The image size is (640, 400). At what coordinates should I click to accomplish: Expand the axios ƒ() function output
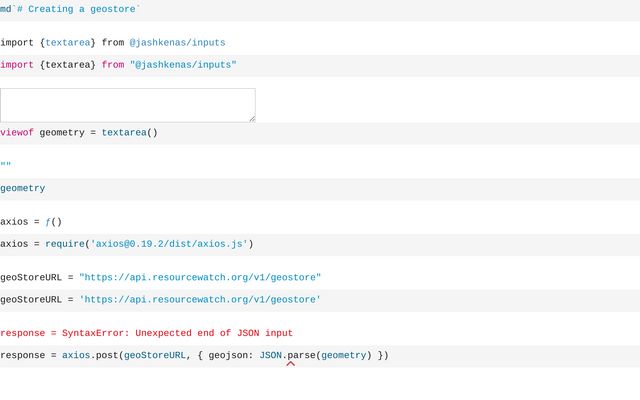tap(52, 222)
